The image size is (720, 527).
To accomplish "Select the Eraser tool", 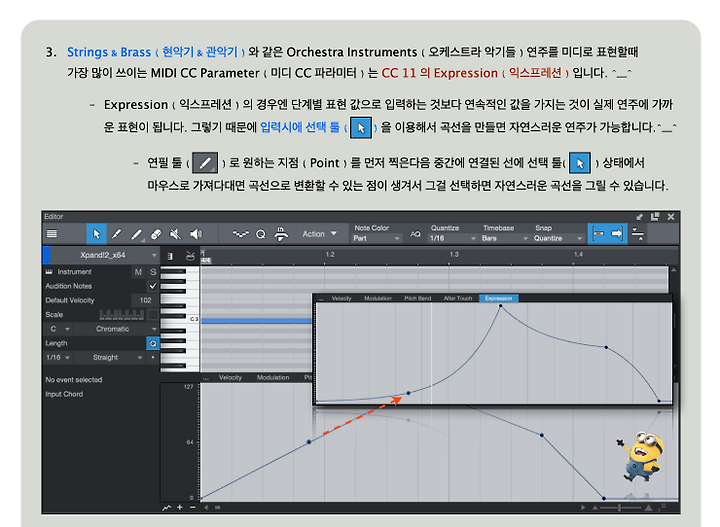I will coord(156,234).
